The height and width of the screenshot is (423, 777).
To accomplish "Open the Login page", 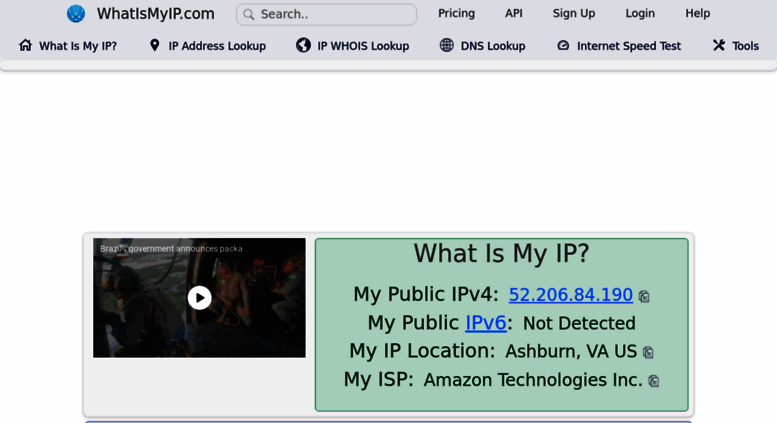I will coord(640,13).
